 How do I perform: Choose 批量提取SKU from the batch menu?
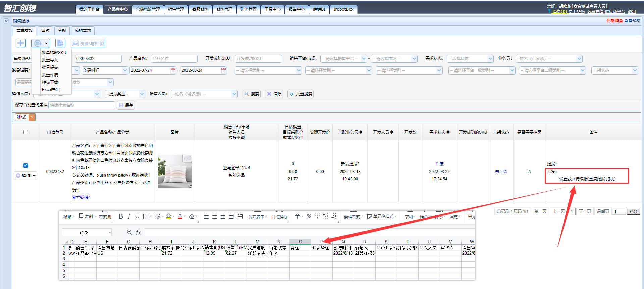point(54,53)
